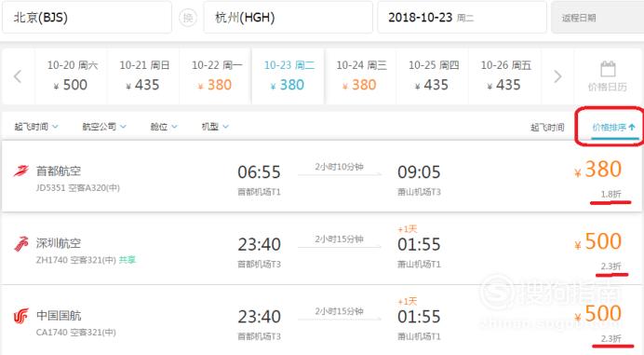Click the Shenzhen Airlines logo
This screenshot has width=644, height=355.
click(21, 243)
